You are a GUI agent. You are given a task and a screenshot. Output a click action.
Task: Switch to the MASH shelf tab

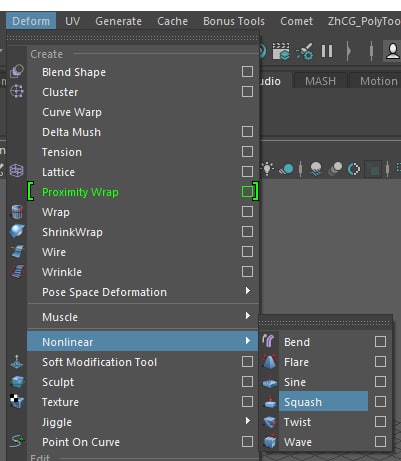click(320, 81)
